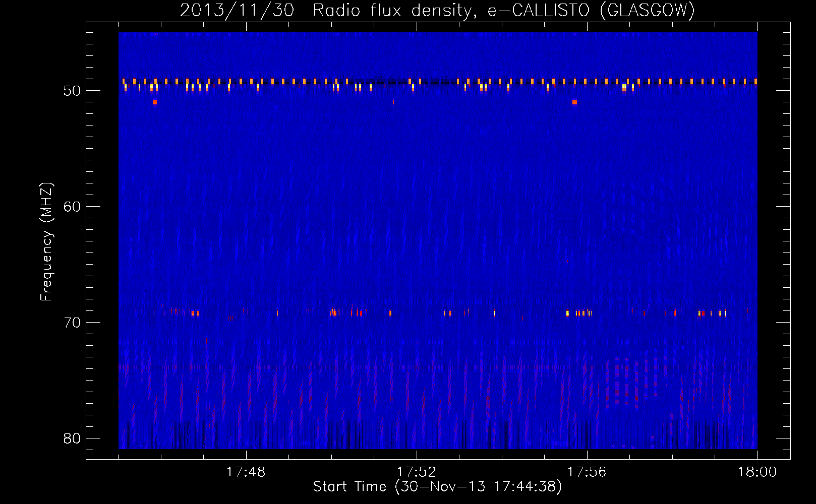816x504 pixels.
Task: Click the 80 frequency tick label
Action: [72, 438]
